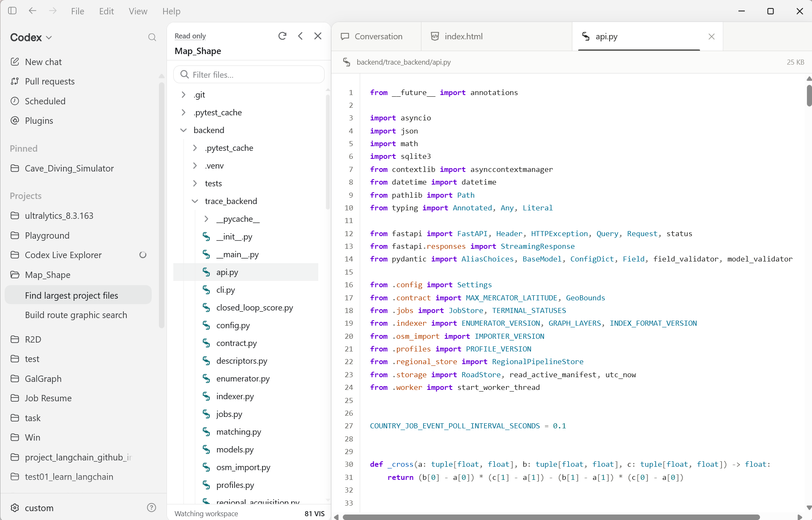812x520 pixels.
Task: Open custom settings gear
Action: [x=15, y=507]
